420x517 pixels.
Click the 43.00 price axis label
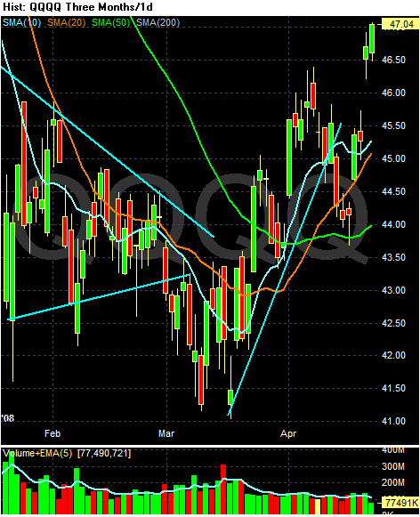click(x=393, y=290)
